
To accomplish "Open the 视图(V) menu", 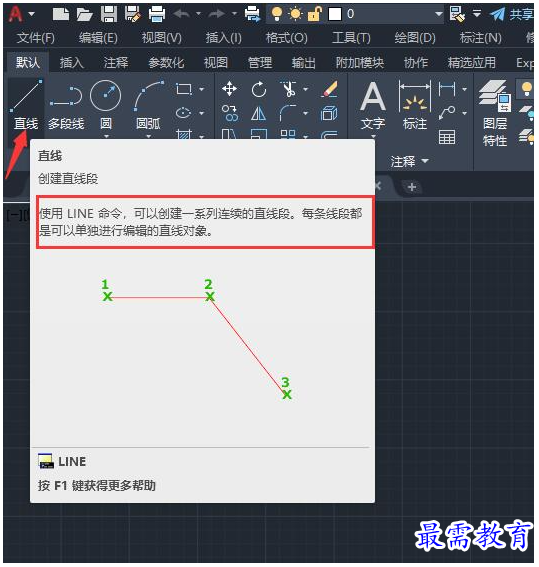I will click(161, 38).
